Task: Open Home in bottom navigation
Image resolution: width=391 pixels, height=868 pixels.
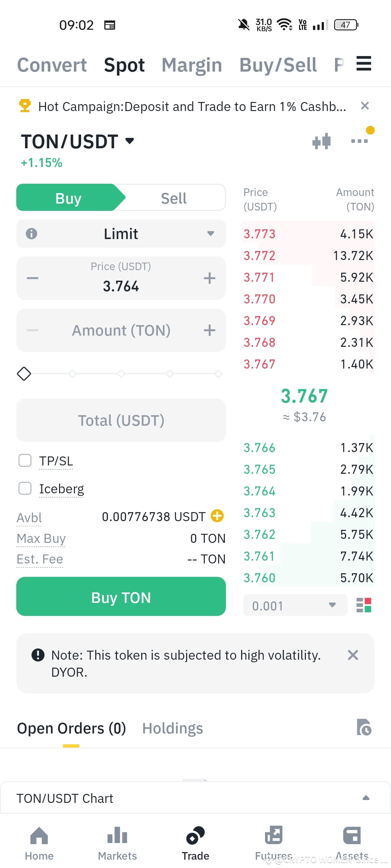Action: click(39, 843)
